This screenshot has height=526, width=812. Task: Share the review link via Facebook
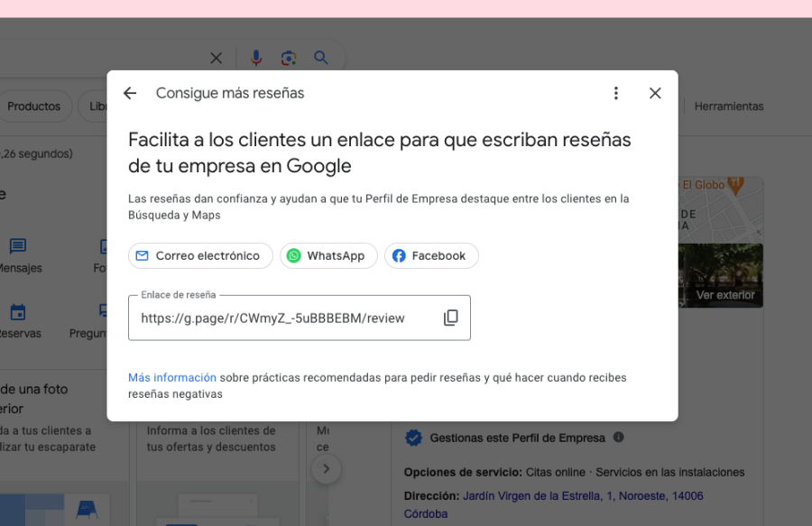431,255
